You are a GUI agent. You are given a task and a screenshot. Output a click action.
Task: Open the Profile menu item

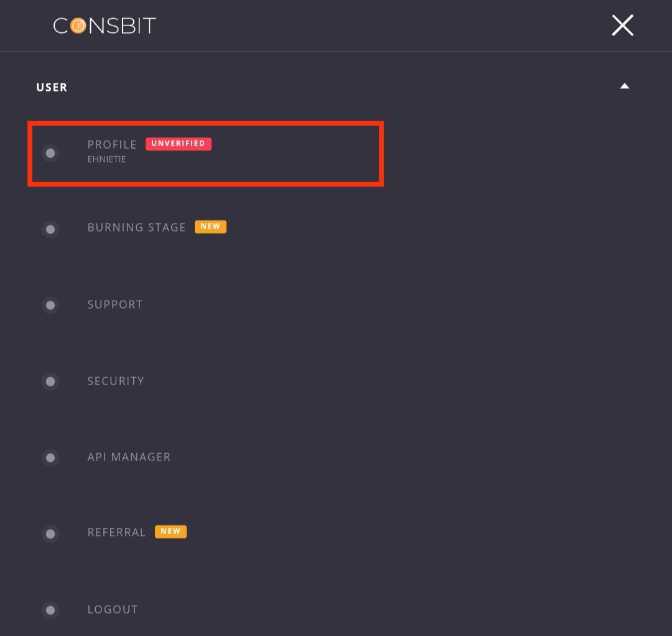coord(112,144)
